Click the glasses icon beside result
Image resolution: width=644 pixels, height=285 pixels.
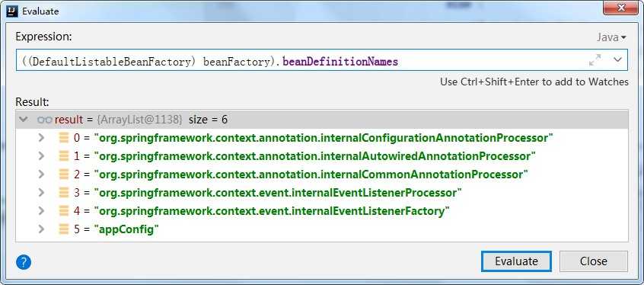pyautogui.click(x=45, y=120)
